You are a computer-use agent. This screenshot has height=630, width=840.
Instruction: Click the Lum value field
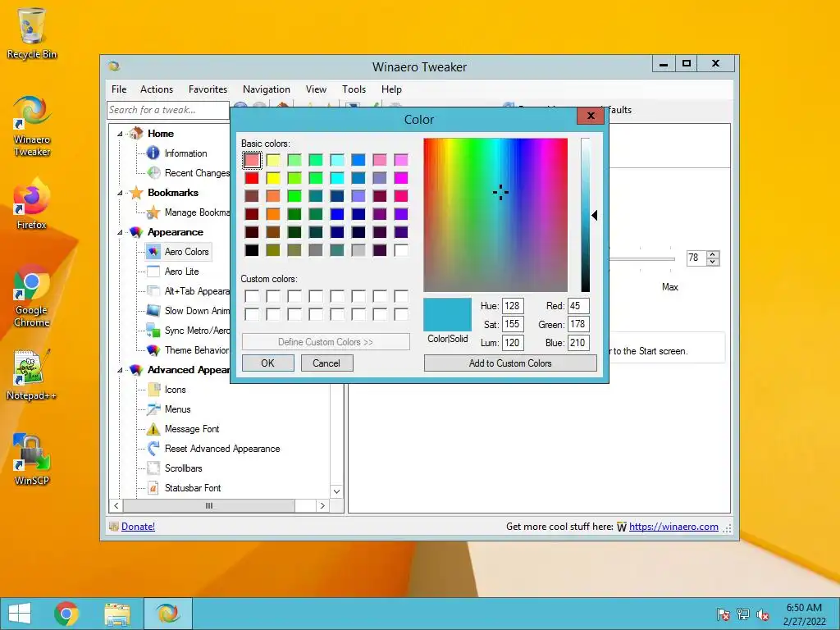(x=513, y=343)
